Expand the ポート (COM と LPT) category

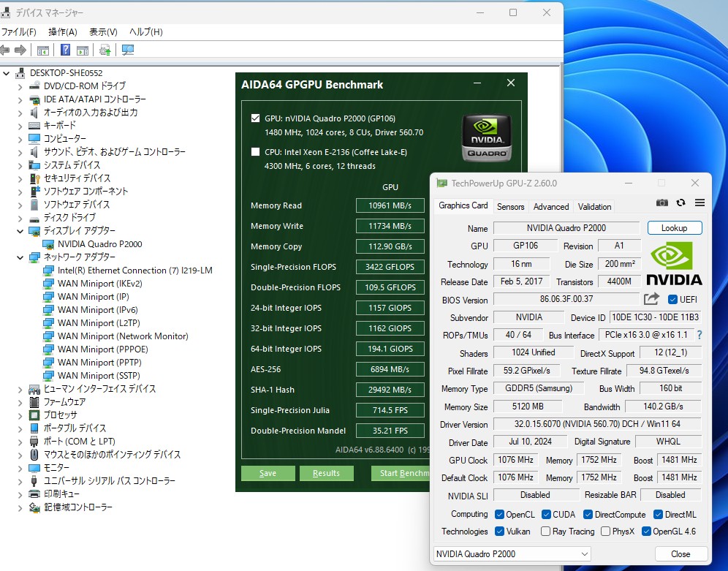tap(20, 442)
